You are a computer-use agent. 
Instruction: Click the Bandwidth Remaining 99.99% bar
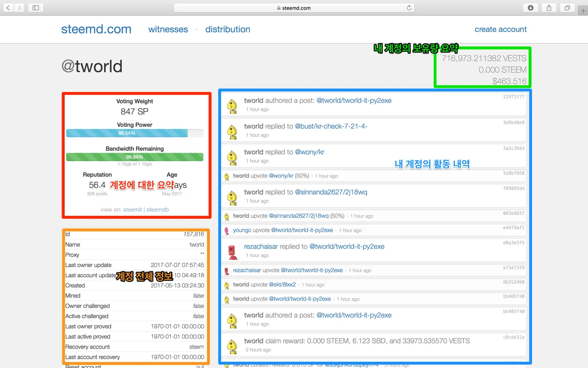click(135, 157)
